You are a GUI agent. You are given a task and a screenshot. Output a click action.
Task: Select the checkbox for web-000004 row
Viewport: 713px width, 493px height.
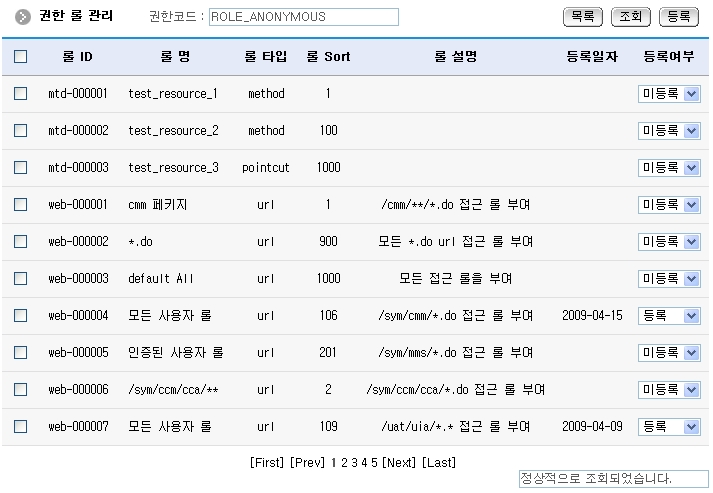[x=20, y=316]
